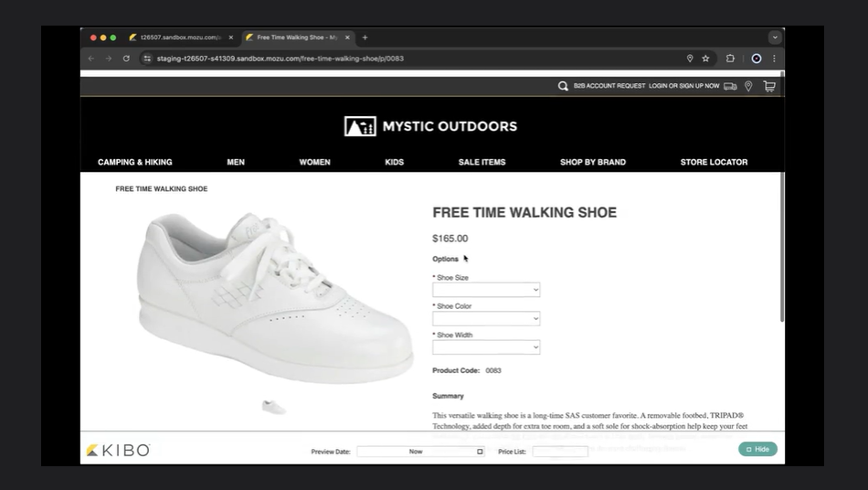The height and width of the screenshot is (490, 868).
Task: Click the Kibo logo in preview bar
Action: 119,450
